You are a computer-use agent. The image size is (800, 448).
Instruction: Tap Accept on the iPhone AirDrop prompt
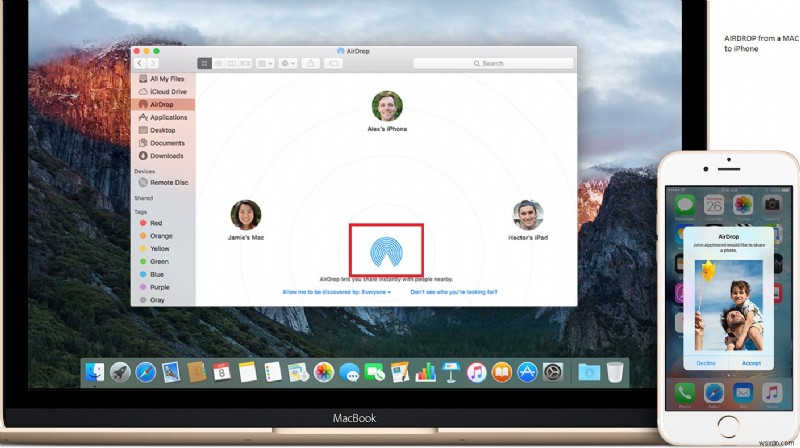751,363
